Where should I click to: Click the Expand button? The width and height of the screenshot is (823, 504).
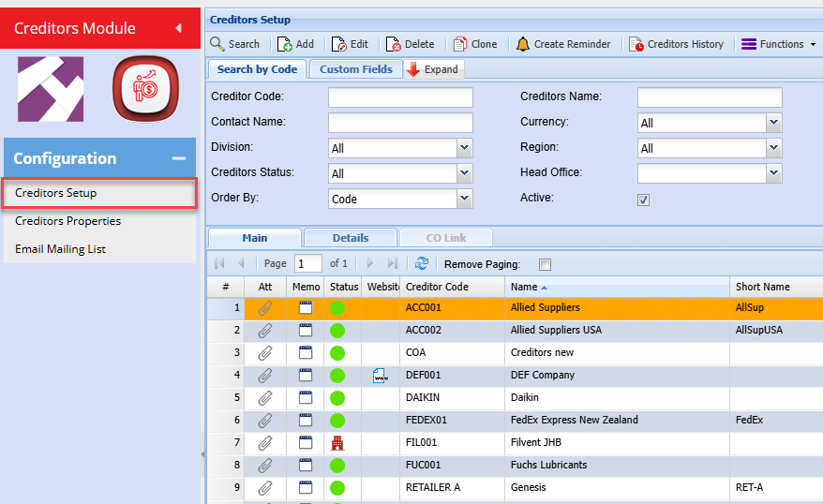point(434,69)
